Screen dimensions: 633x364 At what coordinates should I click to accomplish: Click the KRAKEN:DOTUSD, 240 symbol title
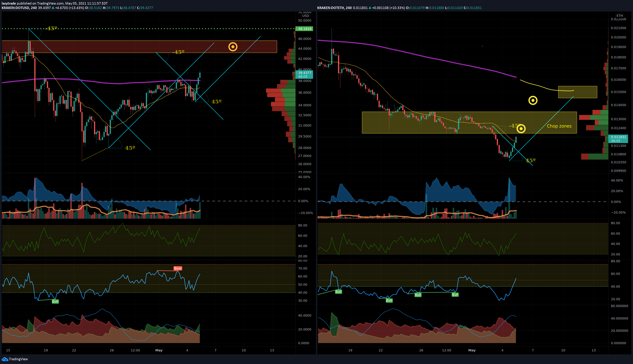pyautogui.click(x=19, y=8)
